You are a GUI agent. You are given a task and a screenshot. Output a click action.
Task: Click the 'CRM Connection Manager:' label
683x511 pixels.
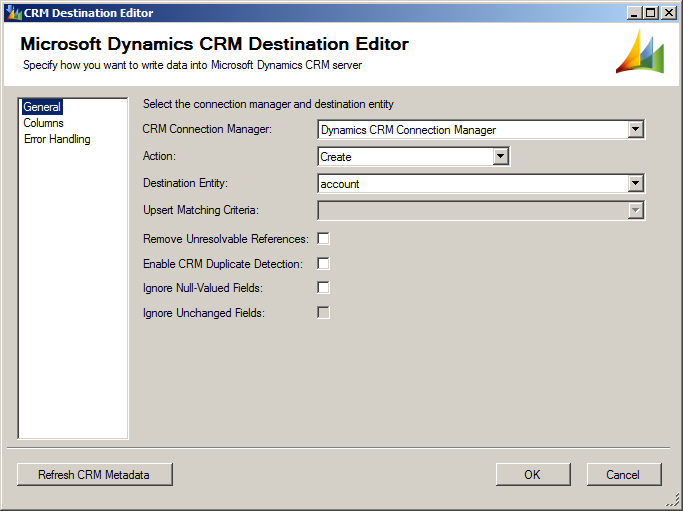[x=207, y=129]
